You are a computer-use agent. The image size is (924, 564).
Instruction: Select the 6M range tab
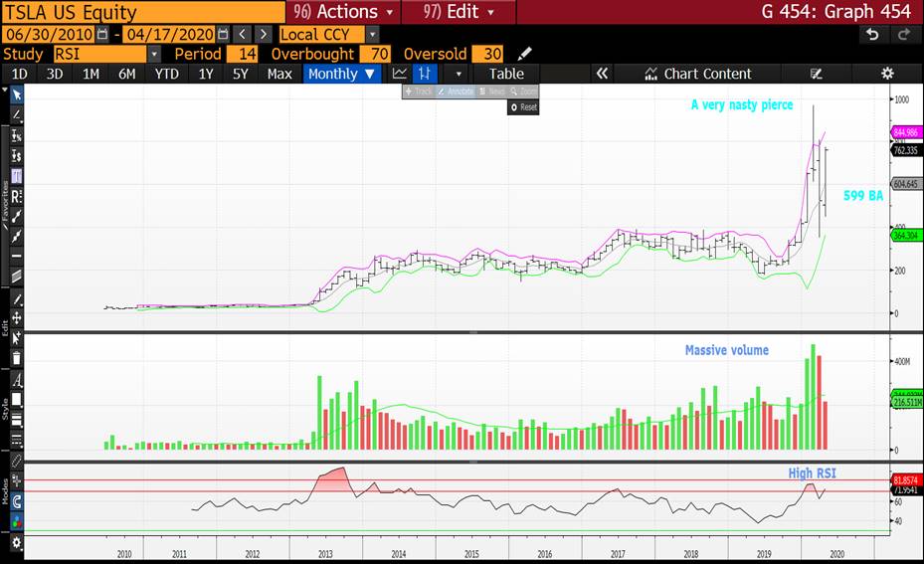126,74
